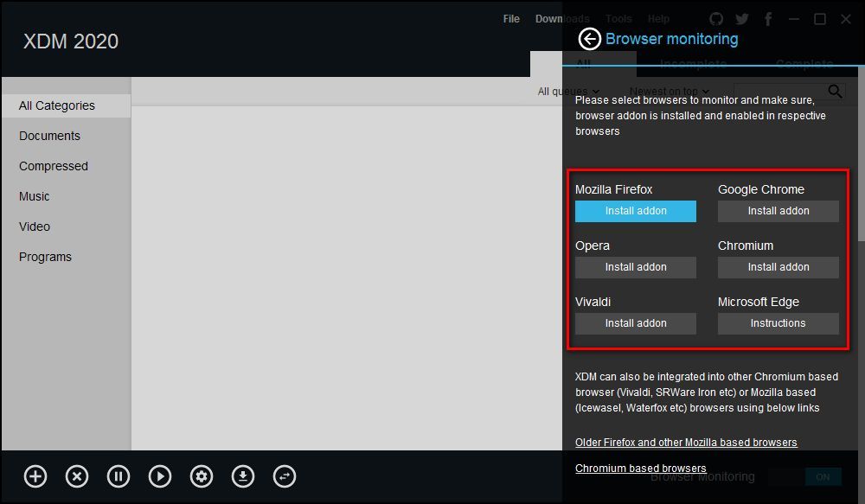This screenshot has height=504, width=865.
Task: Pause downloads with the pause icon
Action: [x=119, y=476]
